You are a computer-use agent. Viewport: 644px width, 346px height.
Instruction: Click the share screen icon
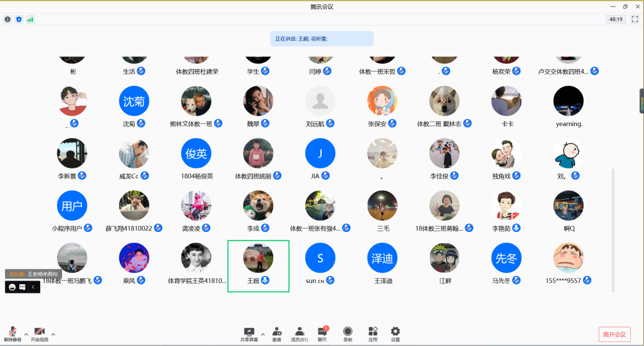pyautogui.click(x=249, y=331)
